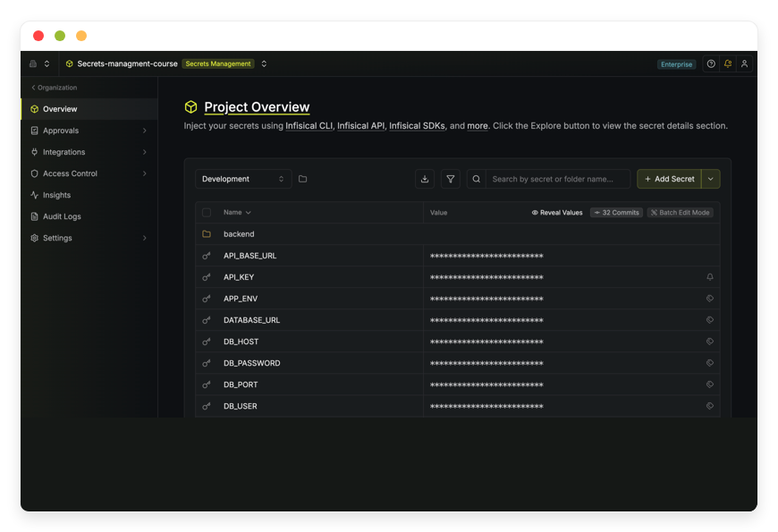
Task: Sort by the Name column header
Action: [x=237, y=213]
